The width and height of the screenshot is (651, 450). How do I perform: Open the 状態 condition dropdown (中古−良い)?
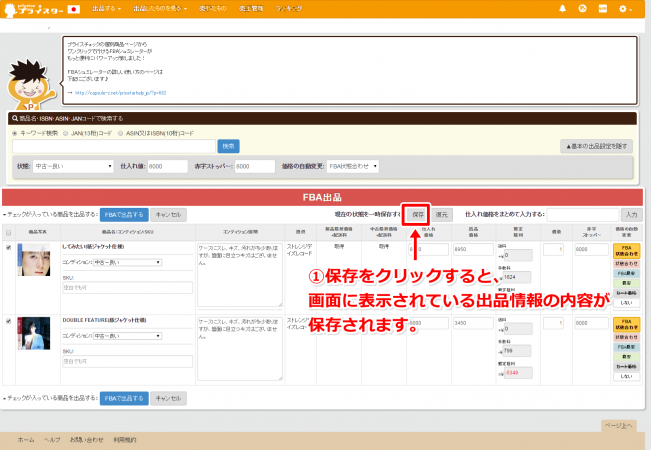[73, 166]
